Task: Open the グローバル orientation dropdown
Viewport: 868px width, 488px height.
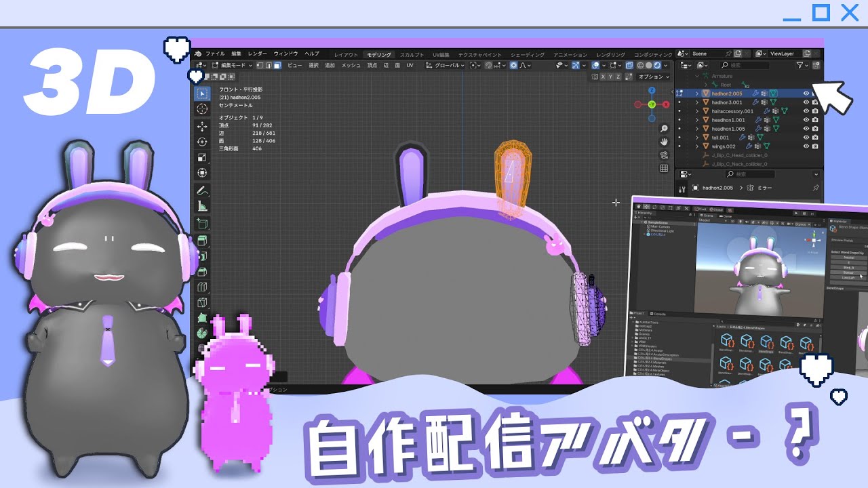Action: click(446, 66)
